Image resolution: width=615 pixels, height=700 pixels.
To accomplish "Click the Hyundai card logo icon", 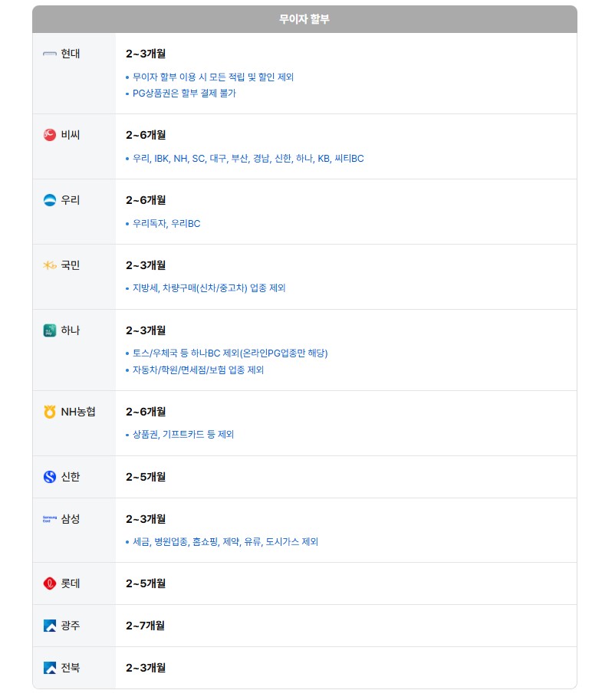I will (x=50, y=54).
